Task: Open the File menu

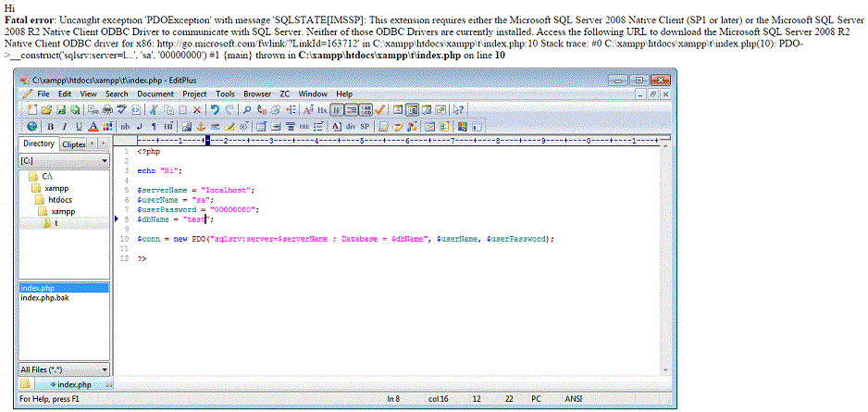Action: click(43, 94)
